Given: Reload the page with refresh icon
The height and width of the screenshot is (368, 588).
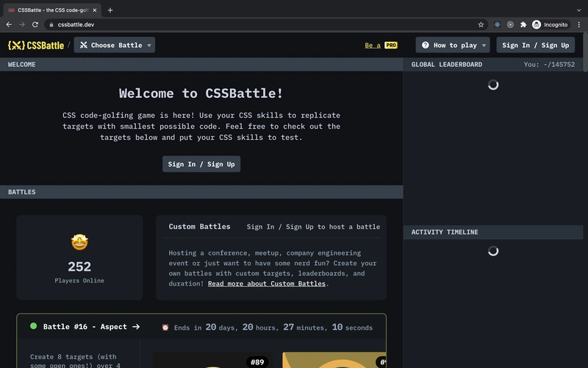Looking at the screenshot, I should (35, 24).
